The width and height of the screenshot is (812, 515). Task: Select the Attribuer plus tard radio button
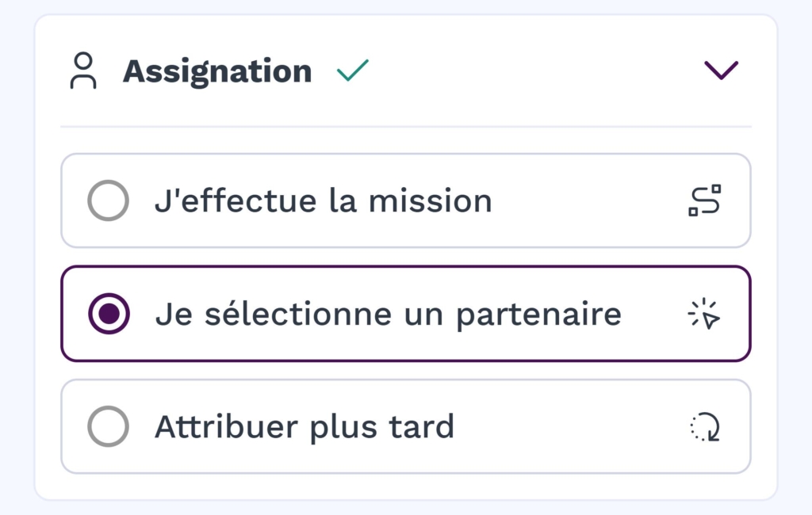click(108, 426)
